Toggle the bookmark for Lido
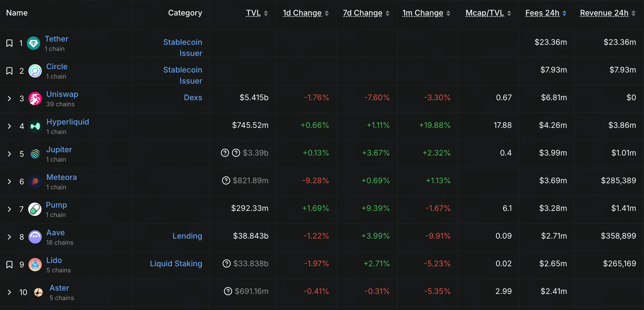 [9, 265]
